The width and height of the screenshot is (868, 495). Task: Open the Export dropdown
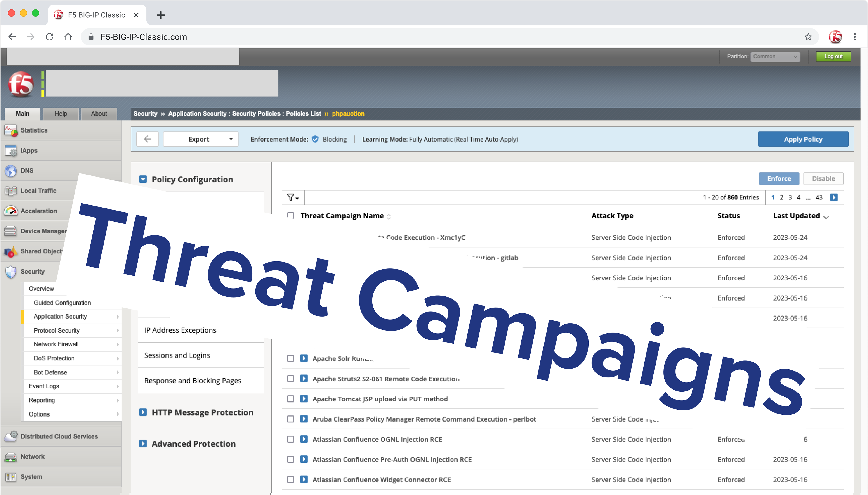[201, 139]
